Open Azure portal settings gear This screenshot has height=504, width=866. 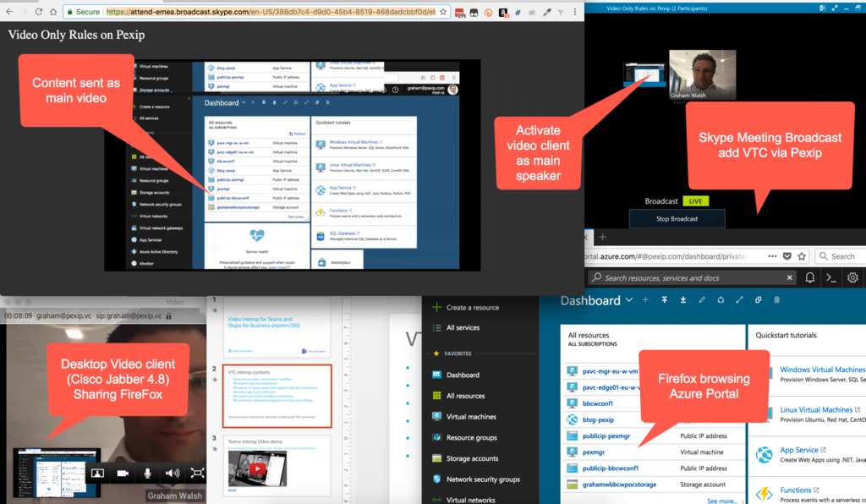coord(852,277)
